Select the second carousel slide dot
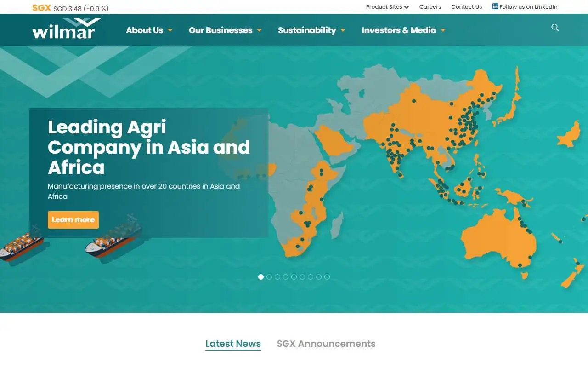 [269, 277]
